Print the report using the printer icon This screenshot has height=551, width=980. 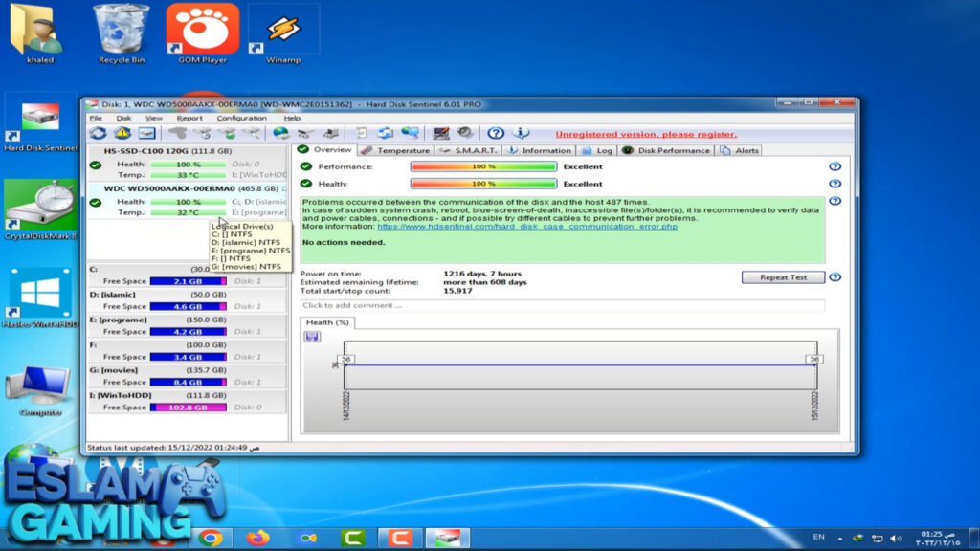click(x=329, y=134)
